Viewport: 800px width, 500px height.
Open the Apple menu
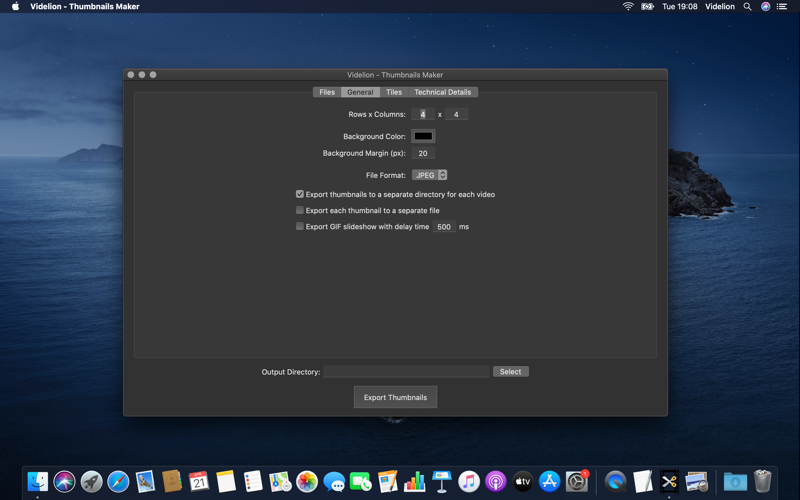pos(16,6)
